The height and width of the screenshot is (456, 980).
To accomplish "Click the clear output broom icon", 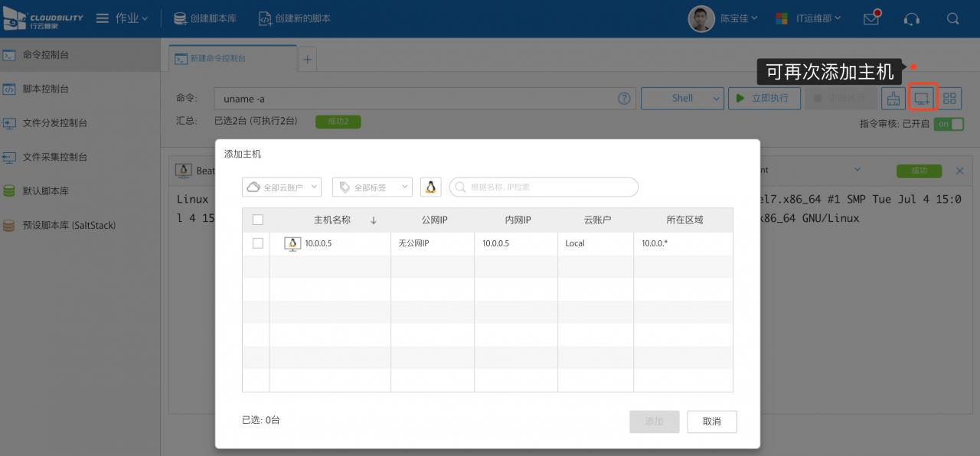I will tap(893, 98).
